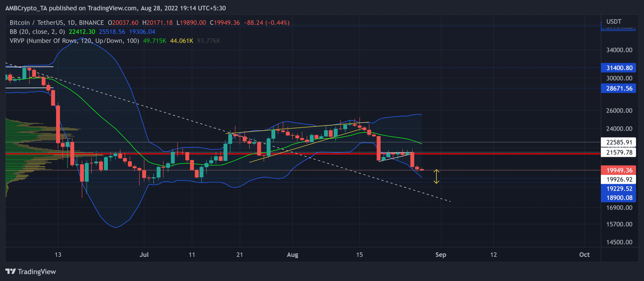Screen dimensions: 644x281
Task: Click VRVP up volume 49.715K
Action: coord(154,41)
